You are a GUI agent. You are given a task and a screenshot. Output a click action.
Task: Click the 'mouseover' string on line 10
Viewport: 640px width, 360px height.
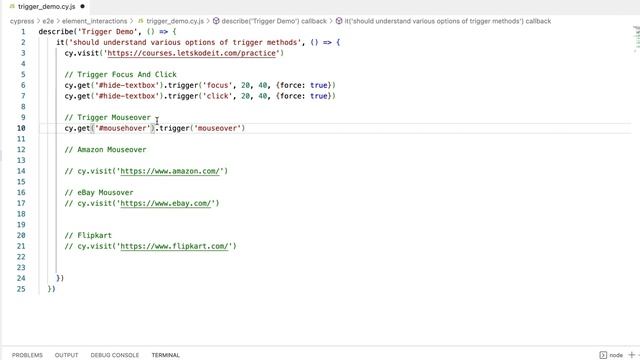(x=218, y=128)
